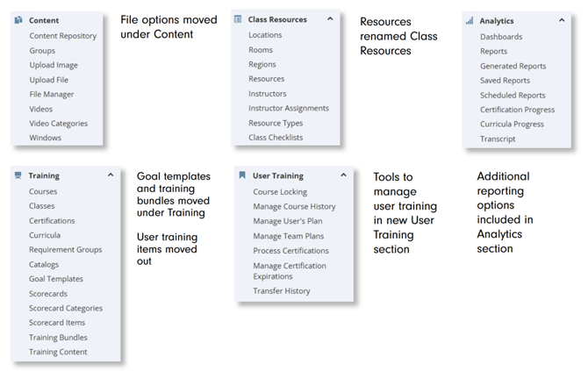Image resolution: width=588 pixels, height=371 pixels.
Task: Collapse the Class Resources section chevron
Action: tap(330, 18)
